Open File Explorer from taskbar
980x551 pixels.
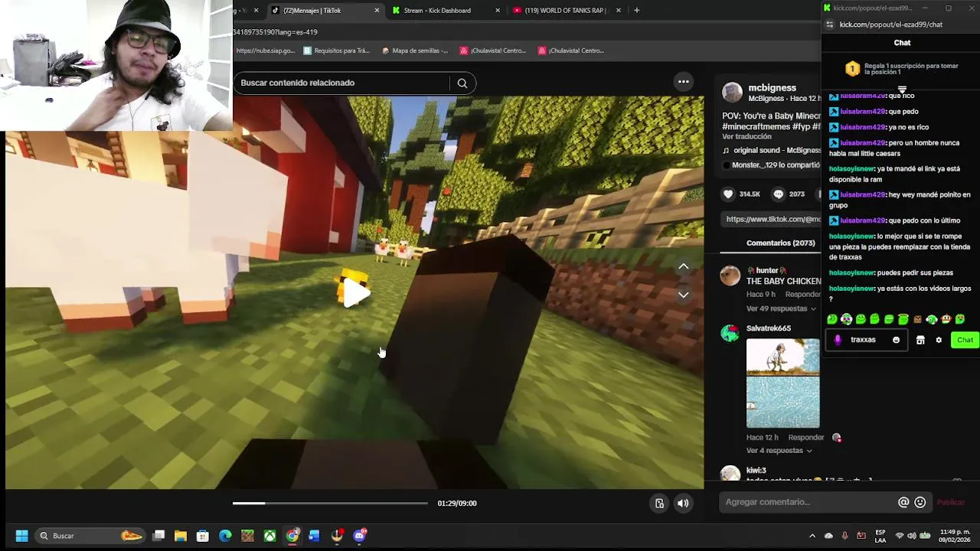point(181,536)
